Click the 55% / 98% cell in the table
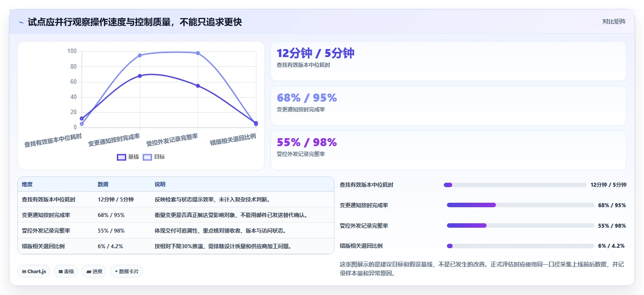Image resolution: width=644 pixels, height=295 pixels. pyautogui.click(x=111, y=231)
